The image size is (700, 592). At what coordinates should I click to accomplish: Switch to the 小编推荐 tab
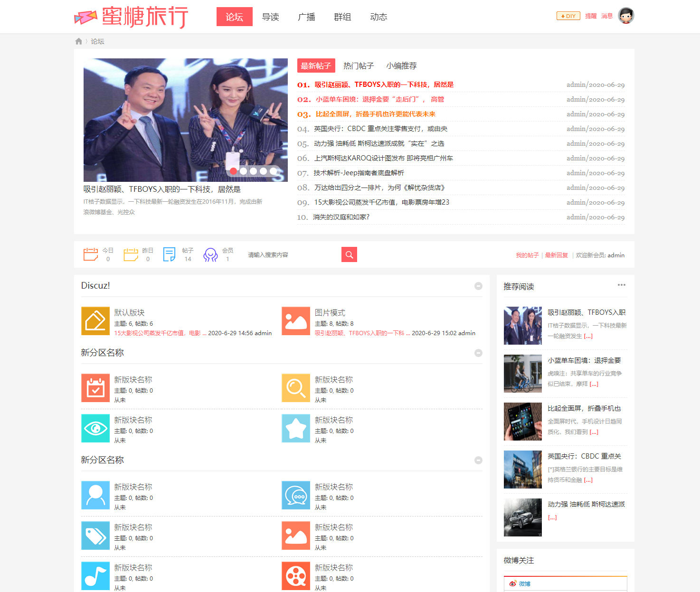tap(401, 66)
